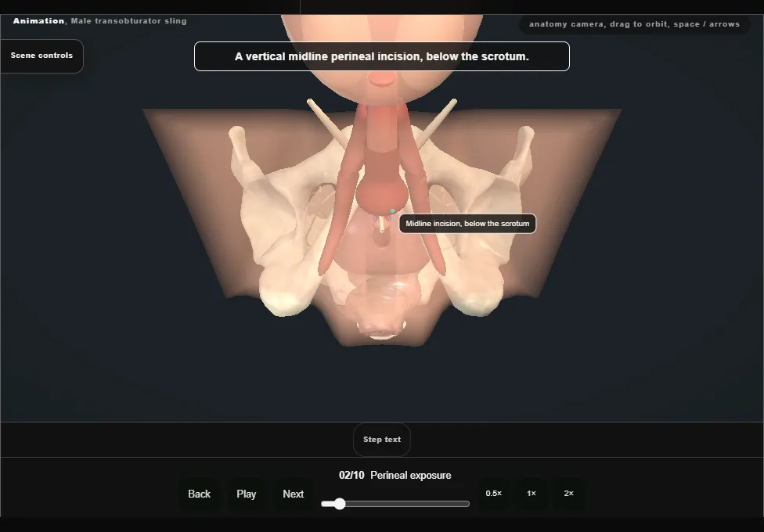Click the teal incision marker dot
This screenshot has width=764, height=532.
392,211
